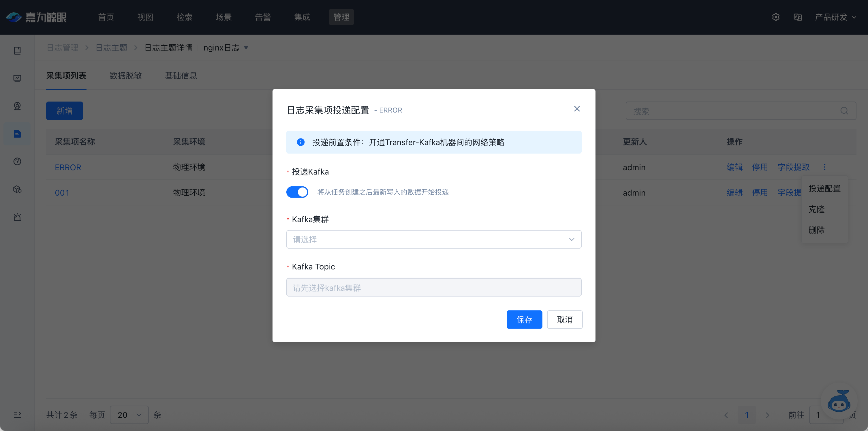868x431 pixels.
Task: Expand the nginx日志 topic dropdown
Action: click(x=246, y=48)
